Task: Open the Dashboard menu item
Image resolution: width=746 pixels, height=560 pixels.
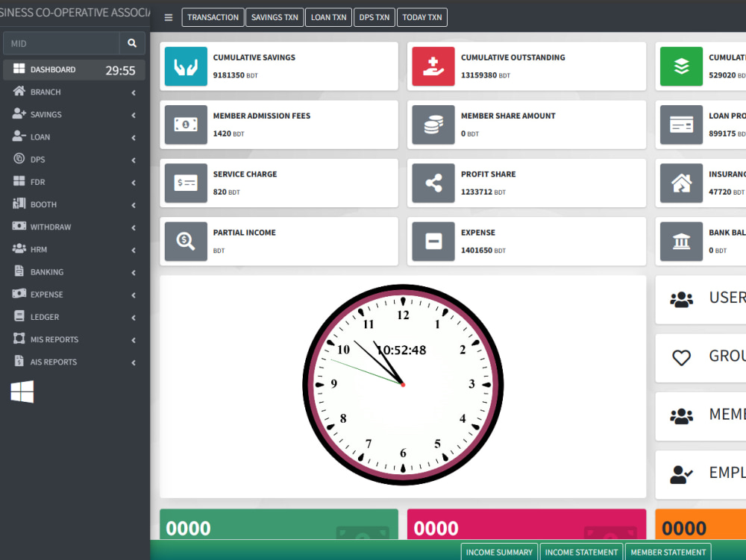Action: tap(74, 69)
